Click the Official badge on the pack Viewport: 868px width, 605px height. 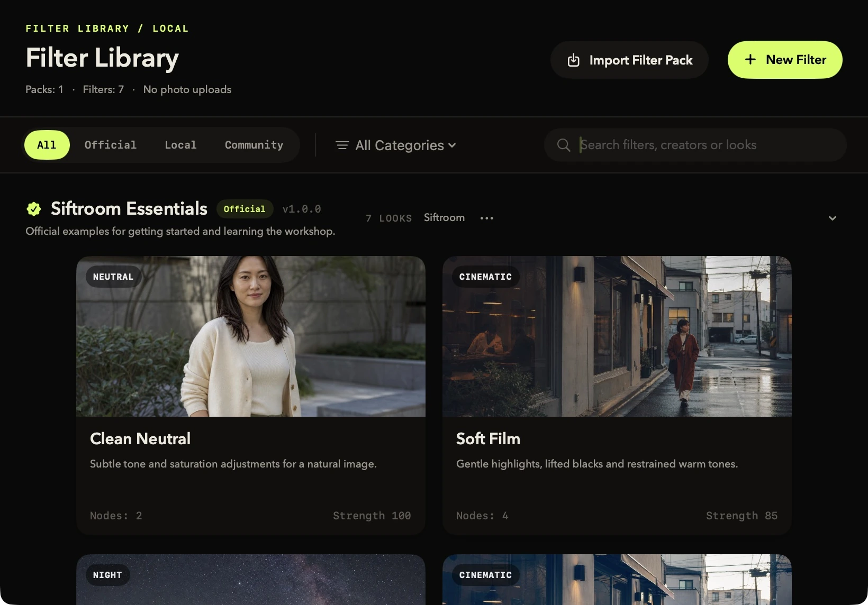pos(245,209)
